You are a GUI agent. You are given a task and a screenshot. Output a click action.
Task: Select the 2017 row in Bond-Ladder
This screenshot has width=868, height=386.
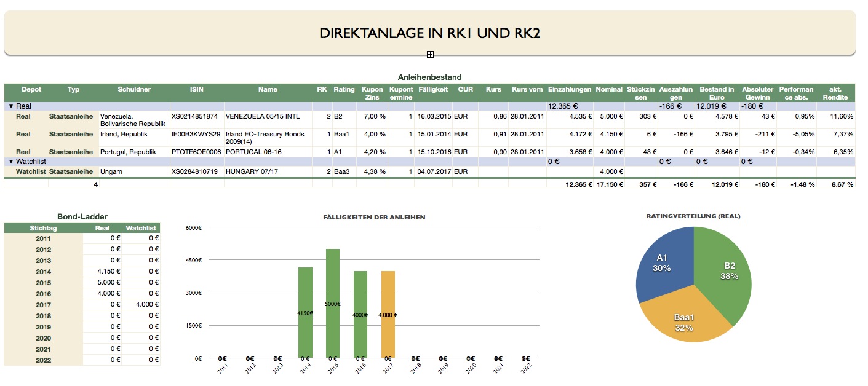tap(82, 305)
